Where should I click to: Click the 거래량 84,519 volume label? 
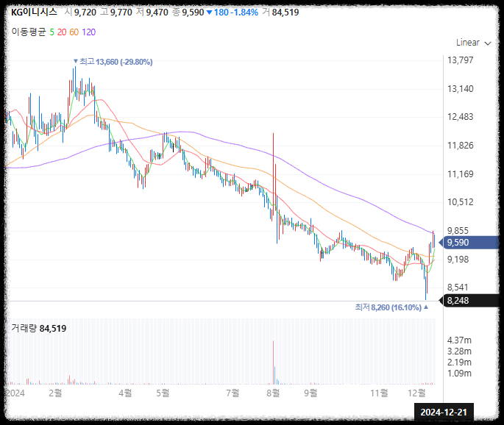(39, 328)
